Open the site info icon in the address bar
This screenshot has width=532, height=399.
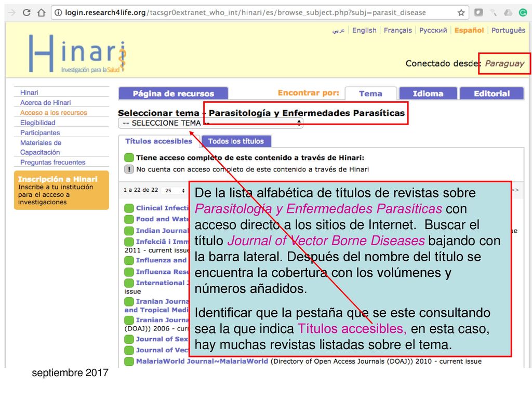pos(58,12)
